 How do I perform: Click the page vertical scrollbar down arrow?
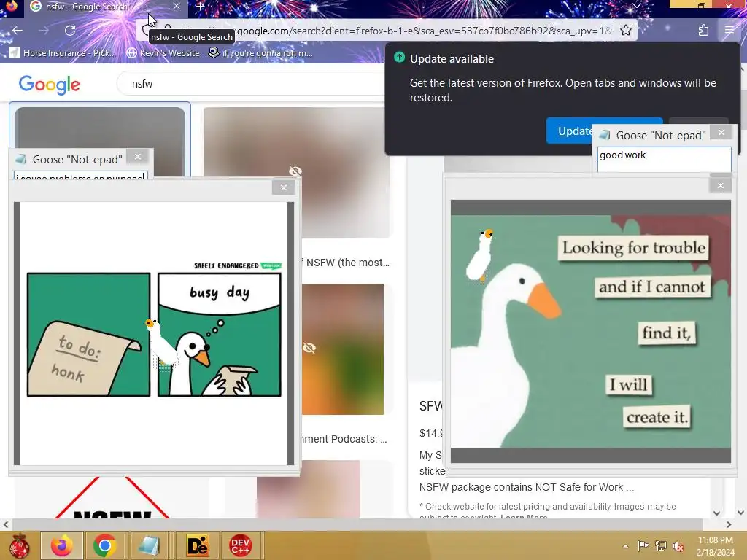coord(741,513)
